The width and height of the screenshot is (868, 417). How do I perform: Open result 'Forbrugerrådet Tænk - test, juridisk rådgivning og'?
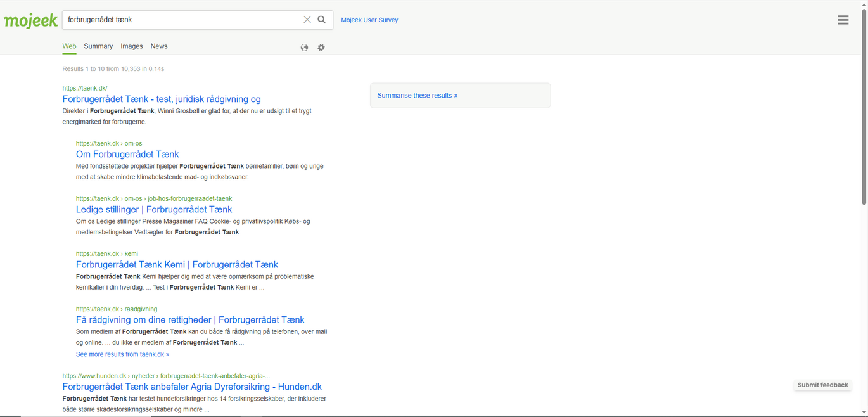(162, 99)
